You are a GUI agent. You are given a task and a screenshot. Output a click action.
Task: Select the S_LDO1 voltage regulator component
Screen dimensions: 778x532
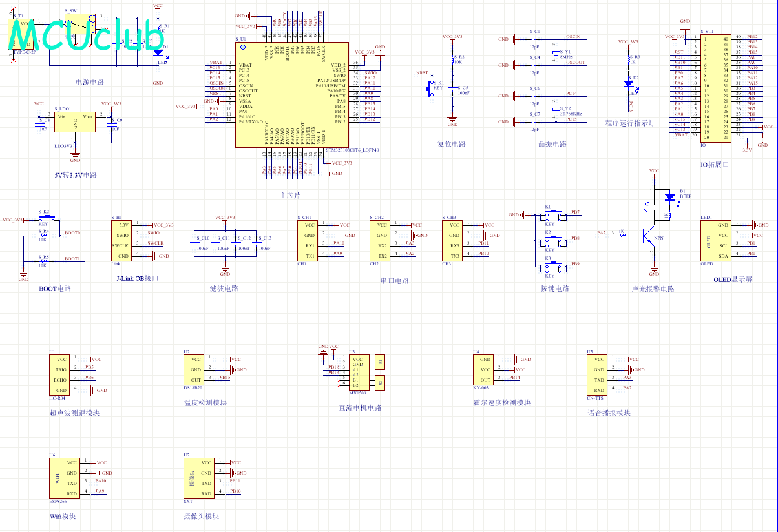(75, 121)
